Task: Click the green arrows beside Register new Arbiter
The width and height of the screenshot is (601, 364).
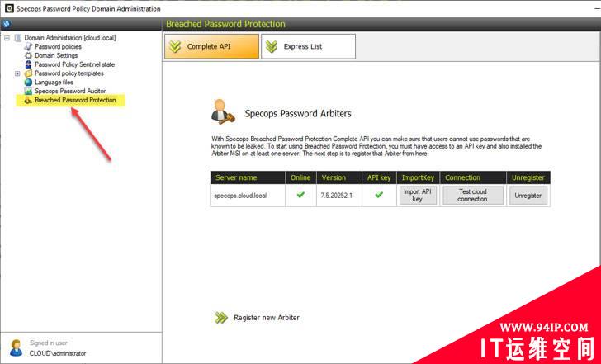Action: click(x=221, y=318)
